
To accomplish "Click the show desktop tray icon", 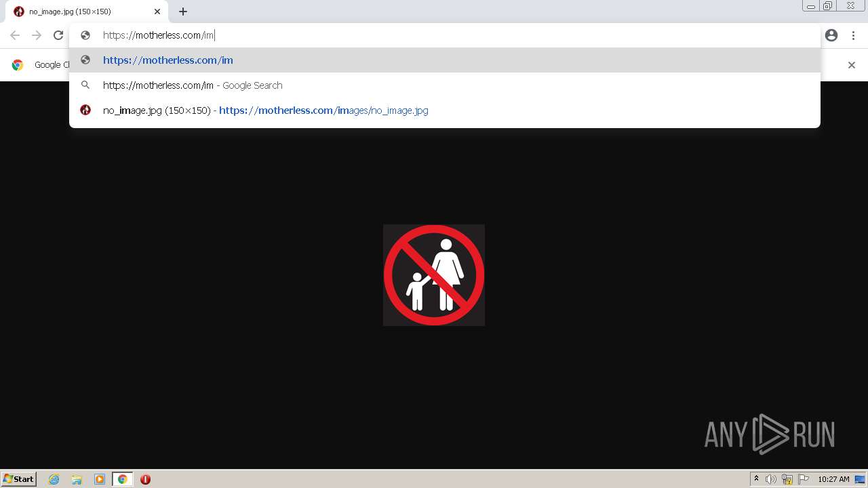I will coord(860,479).
